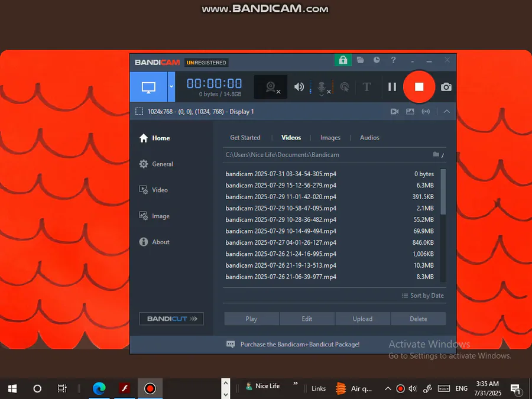Open About section
532x399 pixels.
(154, 242)
